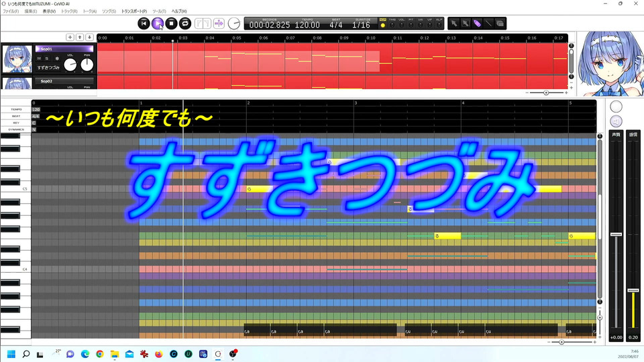This screenshot has width=644, height=362.
Task: Mute track Sop01 with M button
Action: (39, 59)
